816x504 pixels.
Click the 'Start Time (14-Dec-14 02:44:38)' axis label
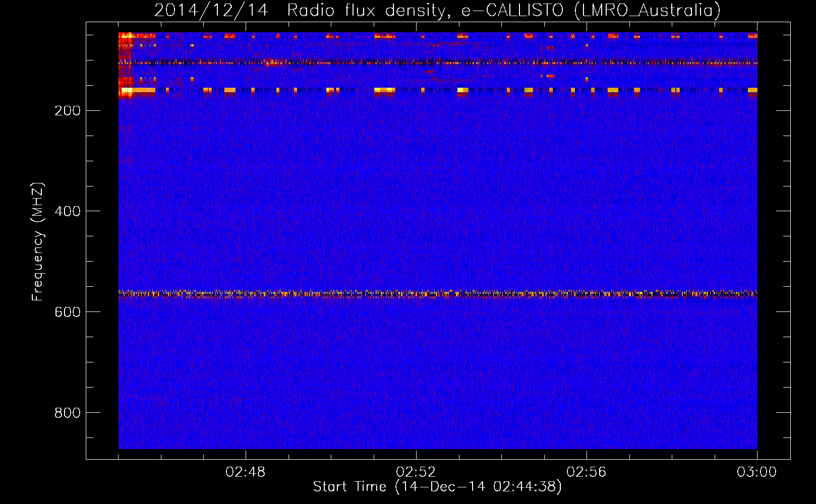point(437,487)
